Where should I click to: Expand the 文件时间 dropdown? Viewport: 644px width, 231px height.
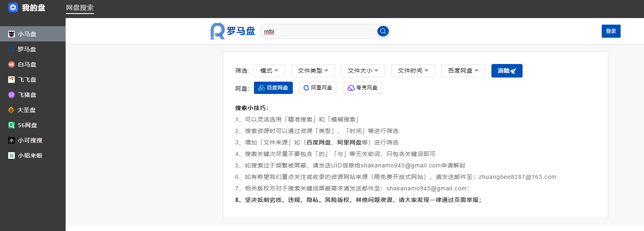413,71
